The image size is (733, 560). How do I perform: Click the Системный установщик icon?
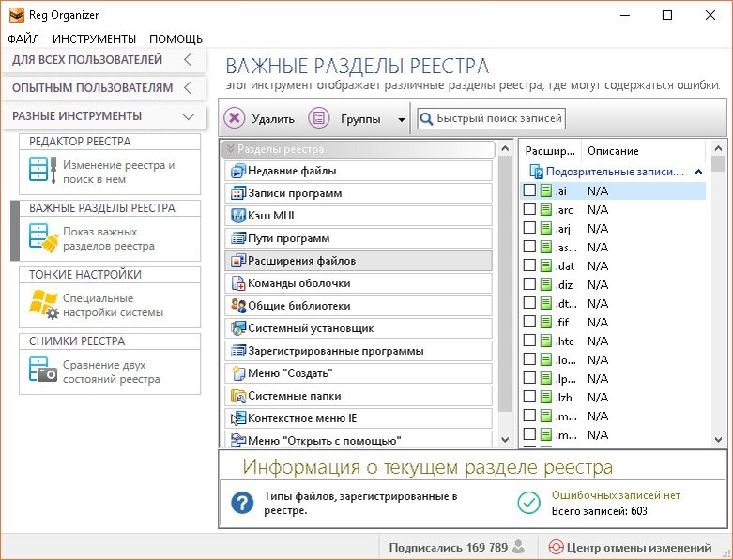click(238, 328)
